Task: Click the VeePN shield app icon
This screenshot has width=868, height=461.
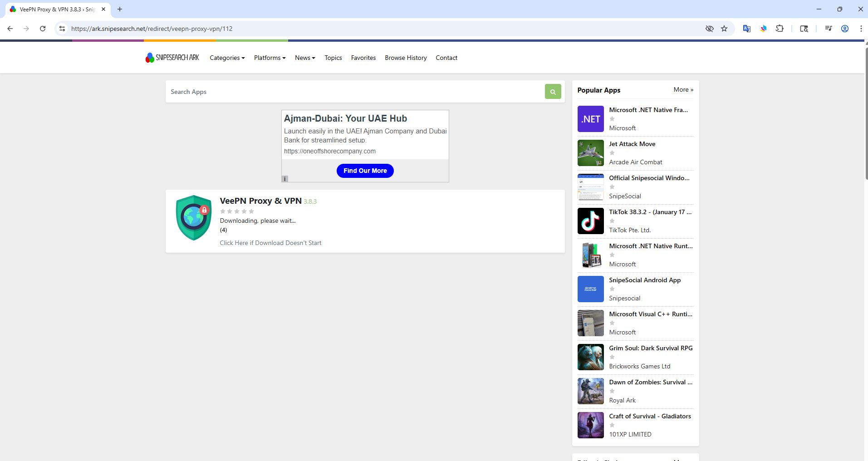Action: tap(194, 218)
